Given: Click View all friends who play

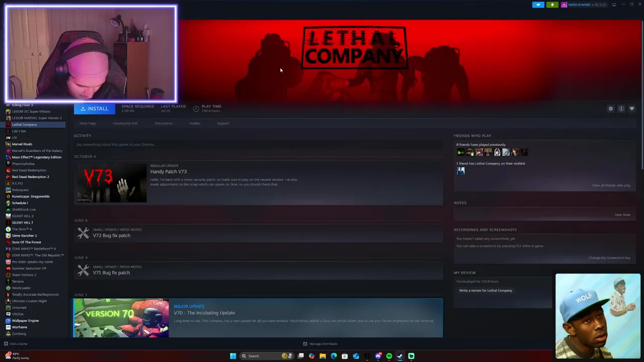Looking at the screenshot, I should [x=611, y=186].
